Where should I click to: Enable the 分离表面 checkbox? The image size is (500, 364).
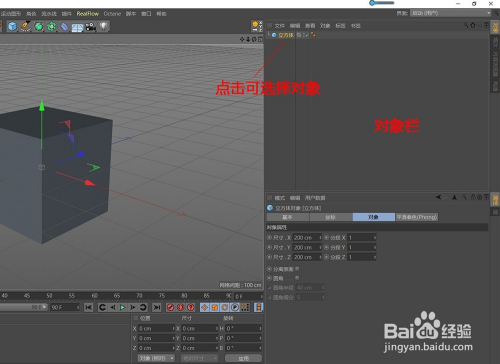click(297, 269)
